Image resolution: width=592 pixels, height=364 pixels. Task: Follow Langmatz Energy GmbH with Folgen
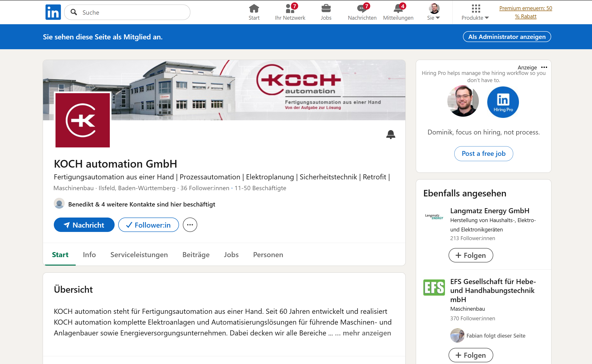click(471, 255)
